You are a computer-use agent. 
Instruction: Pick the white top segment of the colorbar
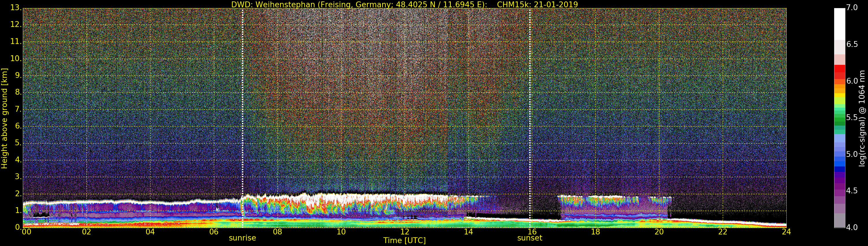(x=839, y=24)
